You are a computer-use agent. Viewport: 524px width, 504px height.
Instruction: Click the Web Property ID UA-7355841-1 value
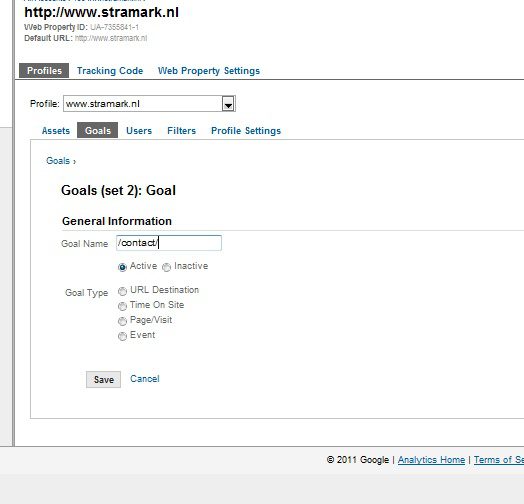(114, 27)
